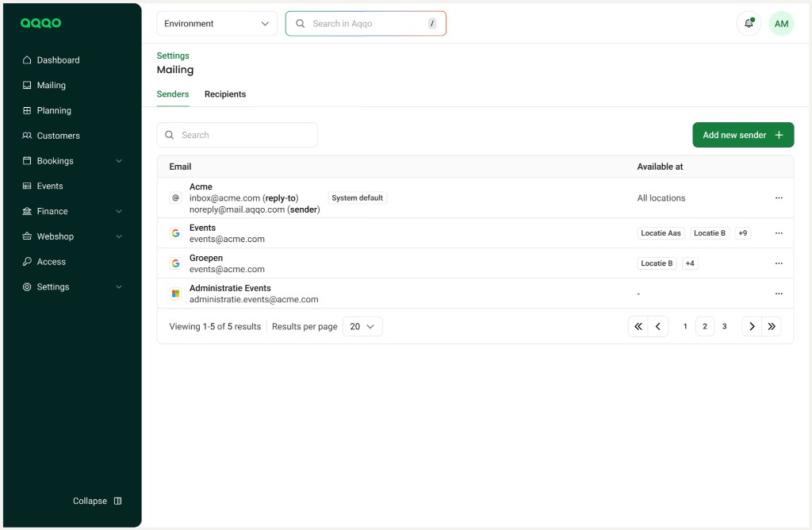Open Mailing in the sidebar
This screenshot has width=812, height=530.
click(52, 85)
